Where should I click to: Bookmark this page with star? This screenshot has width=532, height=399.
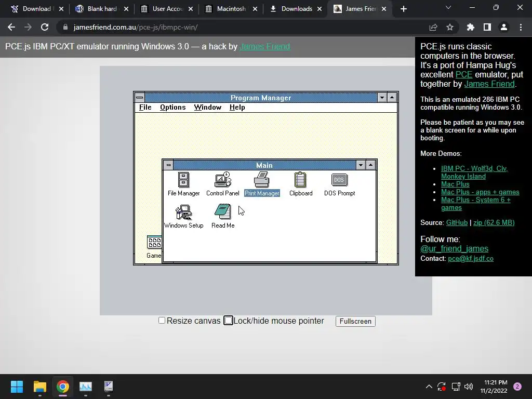(449, 27)
